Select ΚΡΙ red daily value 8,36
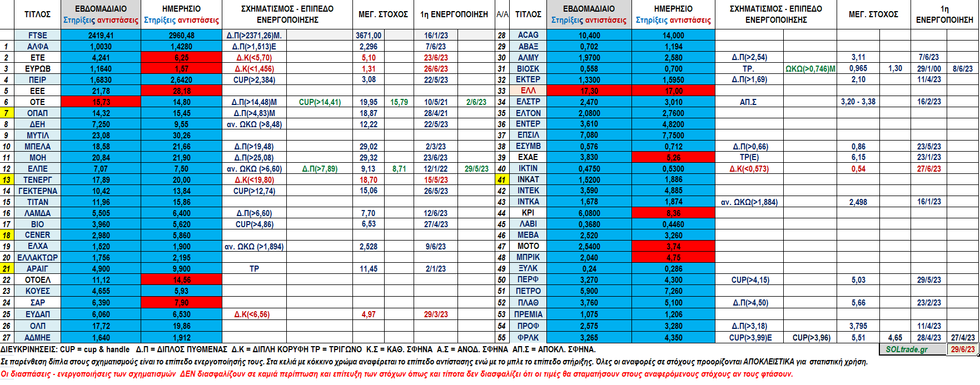 click(674, 213)
